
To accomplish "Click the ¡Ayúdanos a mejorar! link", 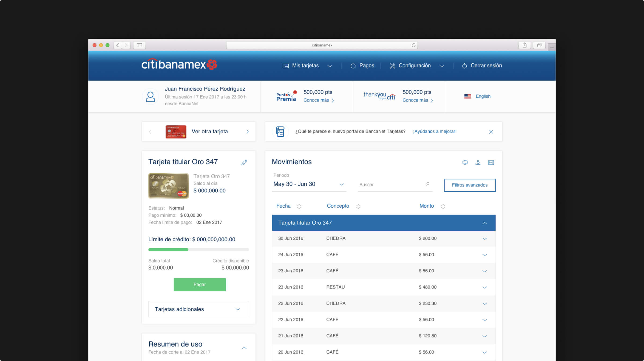I will point(434,132).
